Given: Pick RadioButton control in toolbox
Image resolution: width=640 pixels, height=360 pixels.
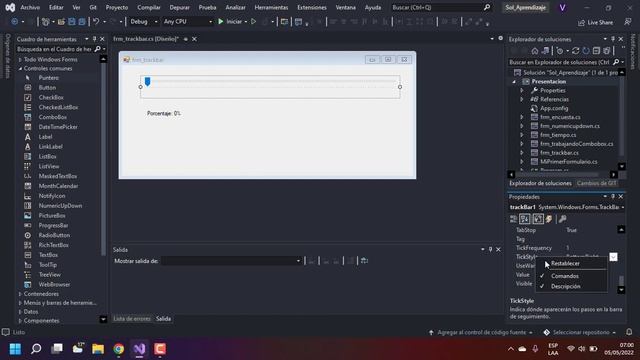Looking at the screenshot, I should coord(54,235).
